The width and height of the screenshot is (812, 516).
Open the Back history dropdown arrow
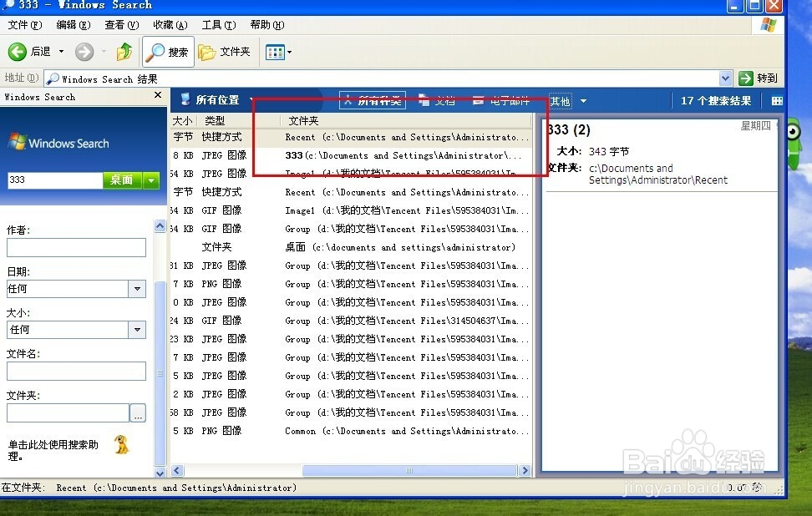61,51
